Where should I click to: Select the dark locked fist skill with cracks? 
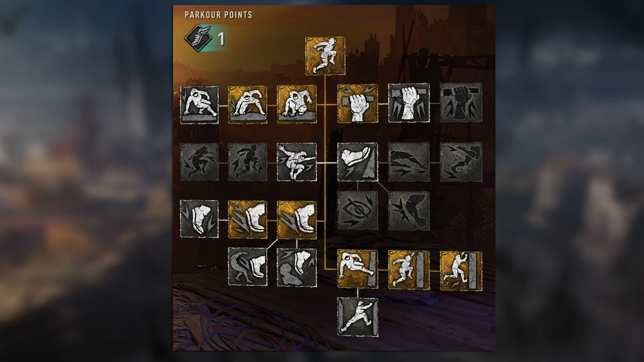(461, 104)
